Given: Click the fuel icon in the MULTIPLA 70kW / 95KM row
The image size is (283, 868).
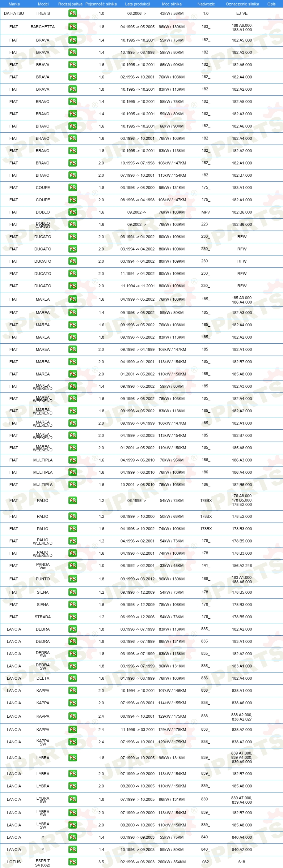Looking at the screenshot, I should point(73,460).
